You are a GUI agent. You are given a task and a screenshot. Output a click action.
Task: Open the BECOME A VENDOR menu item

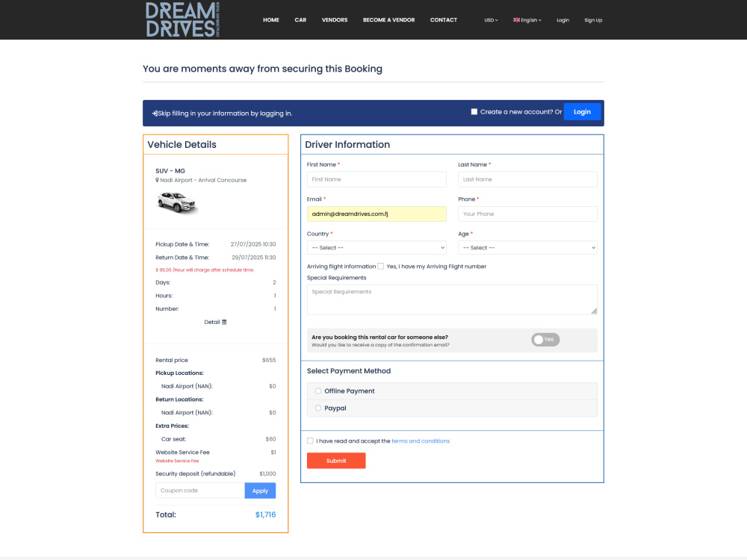(388, 20)
